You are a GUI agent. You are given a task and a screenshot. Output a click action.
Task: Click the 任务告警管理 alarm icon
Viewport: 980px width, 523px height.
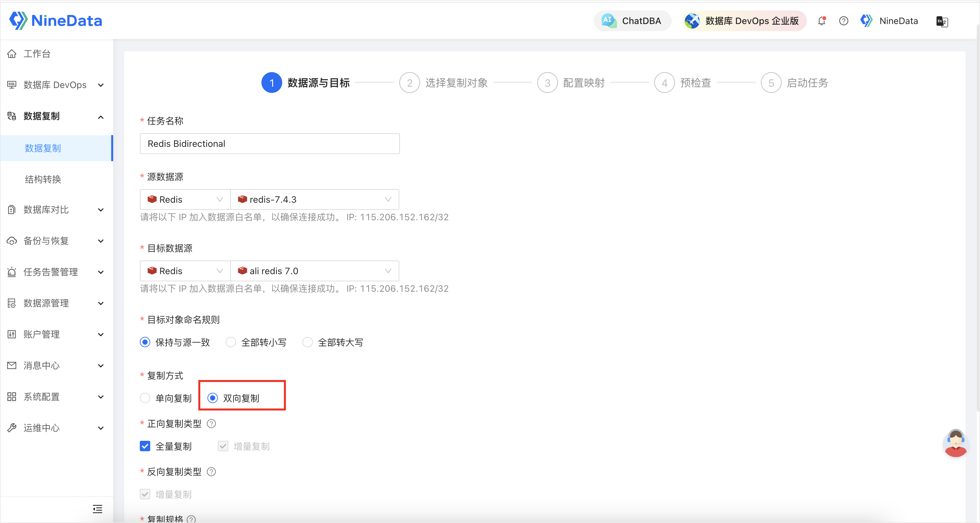(12, 272)
